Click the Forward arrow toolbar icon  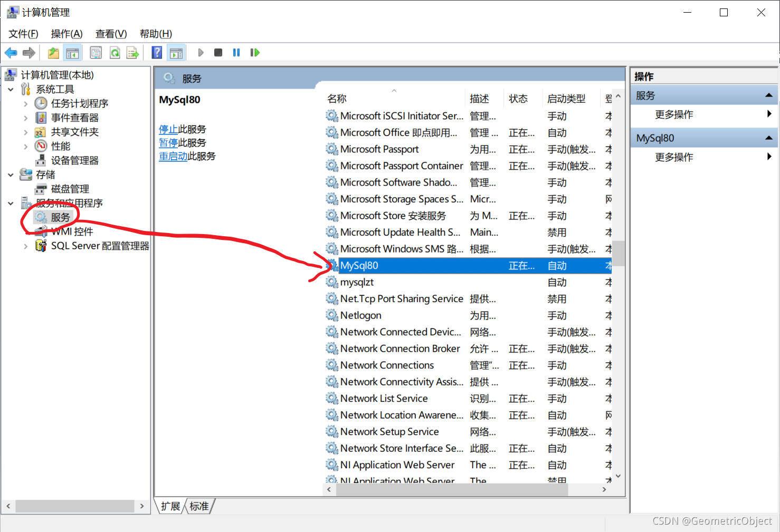(x=29, y=53)
